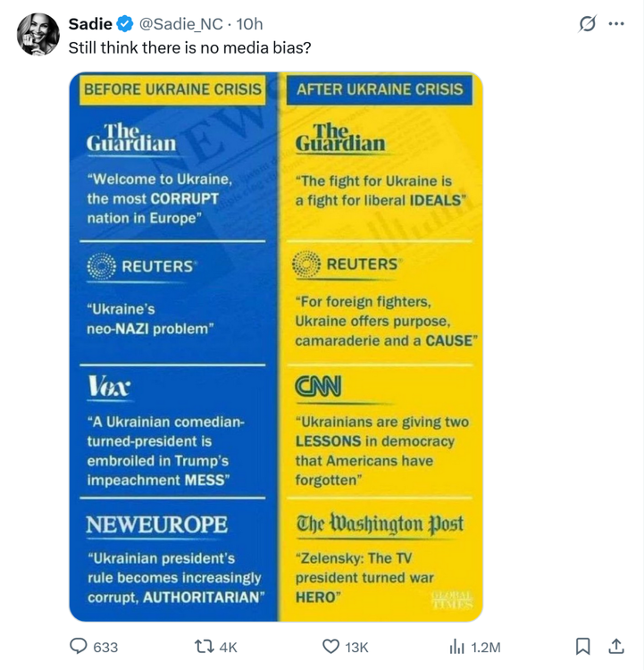Click the 13K likes count
This screenshot has height=670, width=644.
click(357, 647)
